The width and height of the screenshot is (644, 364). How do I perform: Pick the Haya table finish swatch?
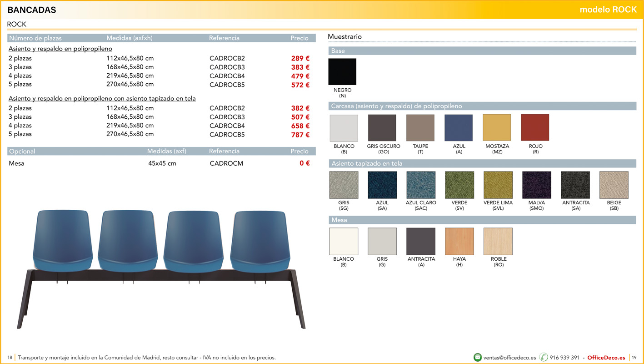coord(459,242)
